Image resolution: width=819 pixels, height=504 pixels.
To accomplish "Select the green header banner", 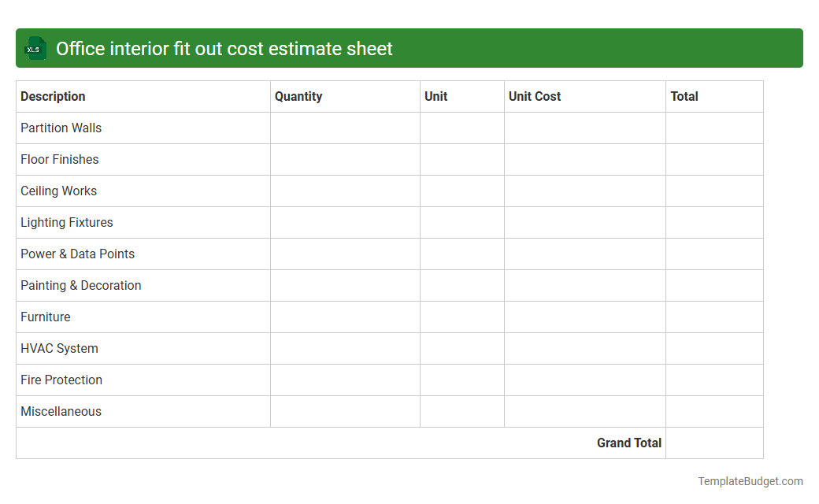I will 409,48.
